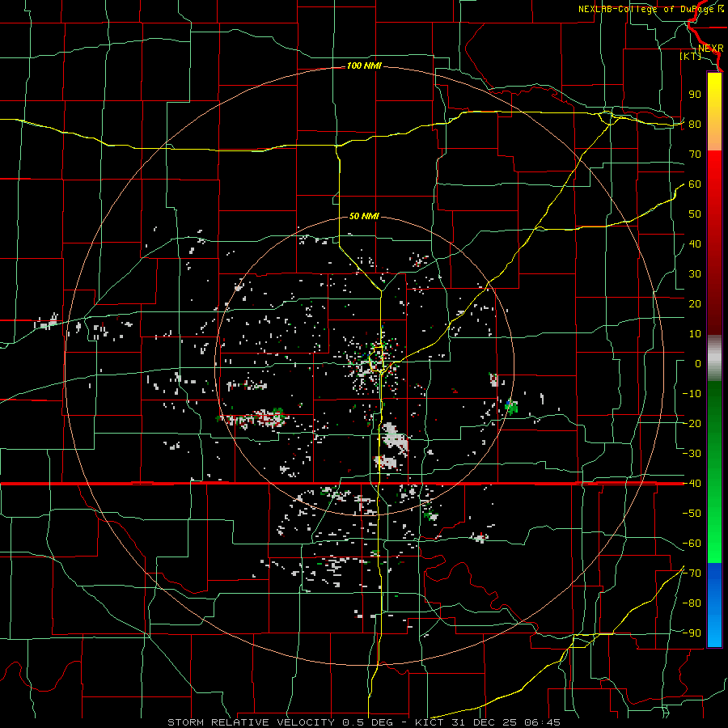Select the 40 value on the velocity scale
This screenshot has height=728, width=728.
pos(695,244)
